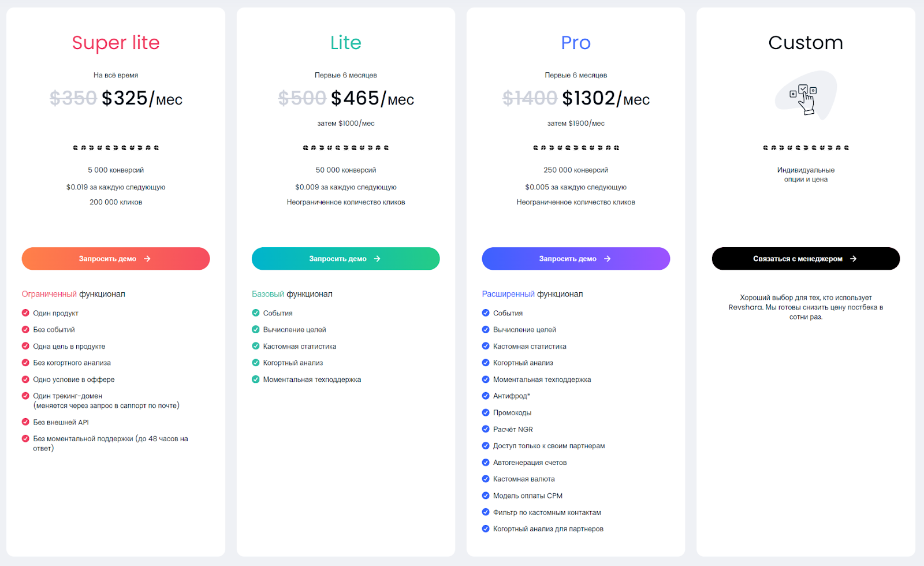Screen dimensions: 924x566
Task: Click checkmark next to 'Без внешней API'
Action: (x=25, y=422)
